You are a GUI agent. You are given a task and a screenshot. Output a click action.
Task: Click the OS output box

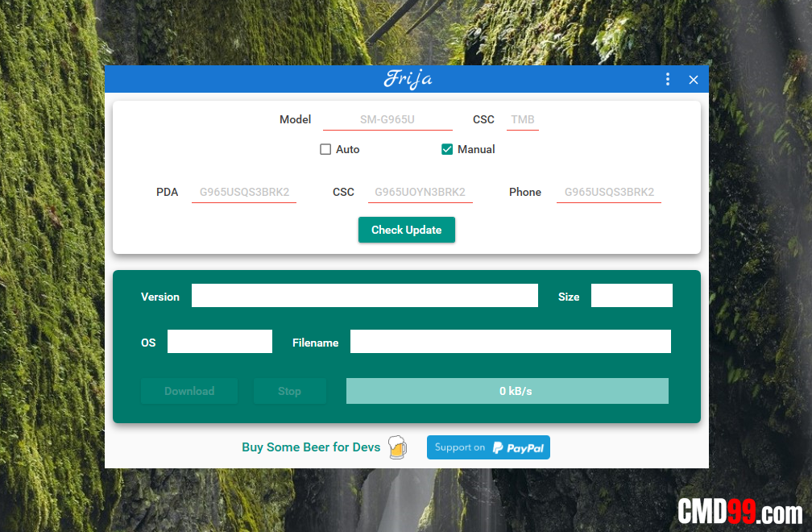coord(220,342)
